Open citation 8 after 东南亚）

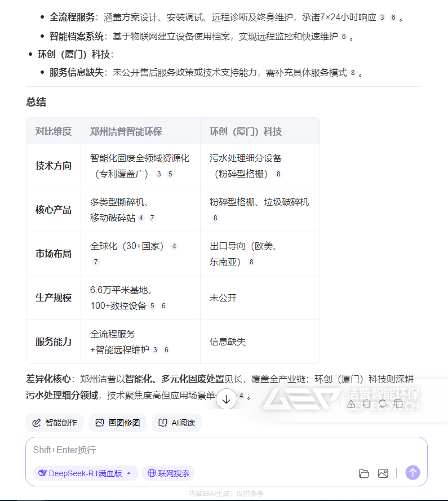pos(251,262)
